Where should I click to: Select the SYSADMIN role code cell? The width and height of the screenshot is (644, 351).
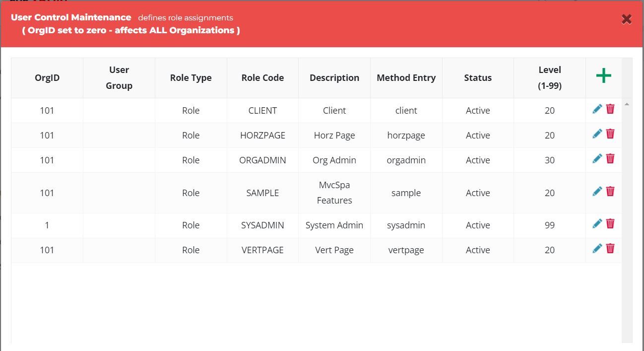pos(262,225)
